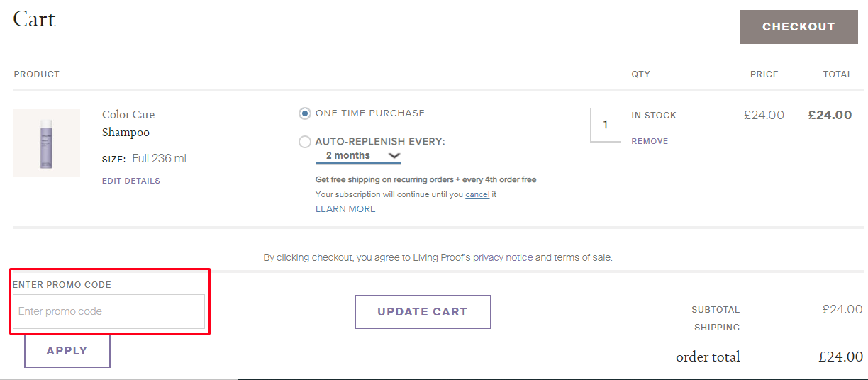Open the privacy notice link
Viewport: 868px width, 380px height.
click(x=503, y=257)
